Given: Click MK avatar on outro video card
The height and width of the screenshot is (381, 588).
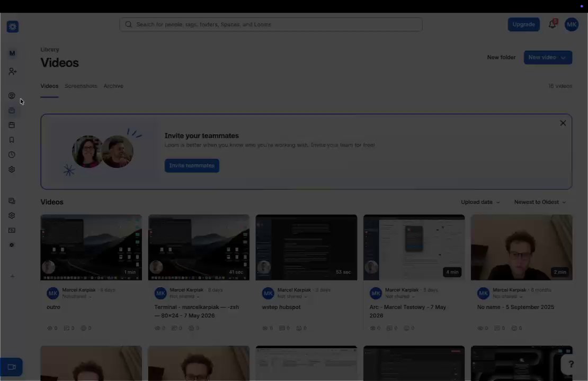Looking at the screenshot, I should (53, 293).
